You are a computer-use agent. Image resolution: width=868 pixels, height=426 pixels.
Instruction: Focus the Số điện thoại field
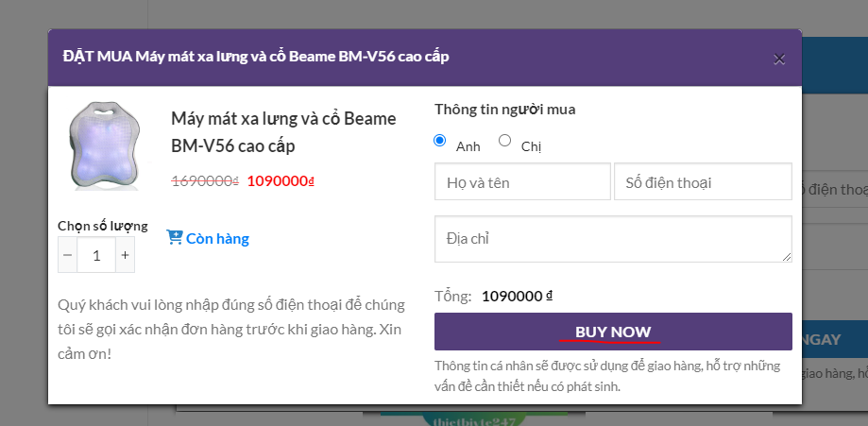pos(703,181)
